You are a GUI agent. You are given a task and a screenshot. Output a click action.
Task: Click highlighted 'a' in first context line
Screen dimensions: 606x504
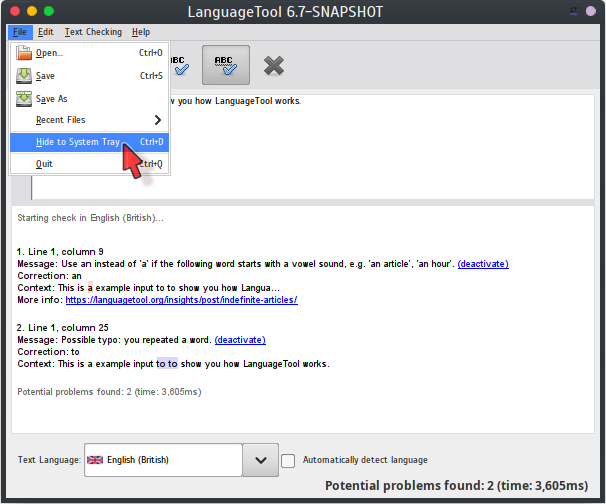(90, 288)
